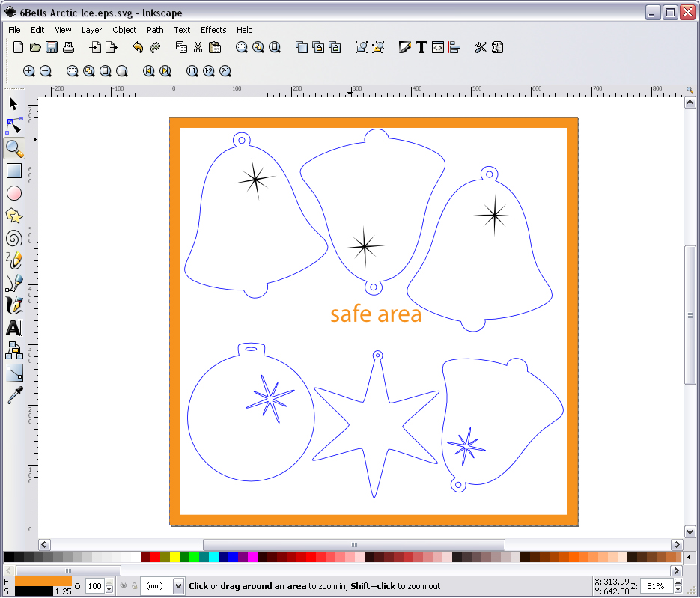
Task: Select the Calligraphy tool
Action: coord(13,305)
